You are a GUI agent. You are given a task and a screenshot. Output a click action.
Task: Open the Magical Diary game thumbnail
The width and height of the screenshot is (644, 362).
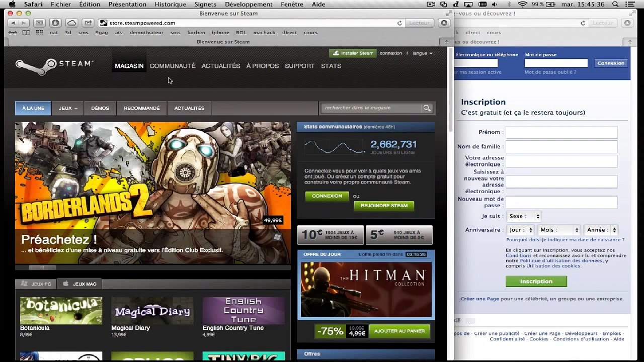click(x=152, y=311)
